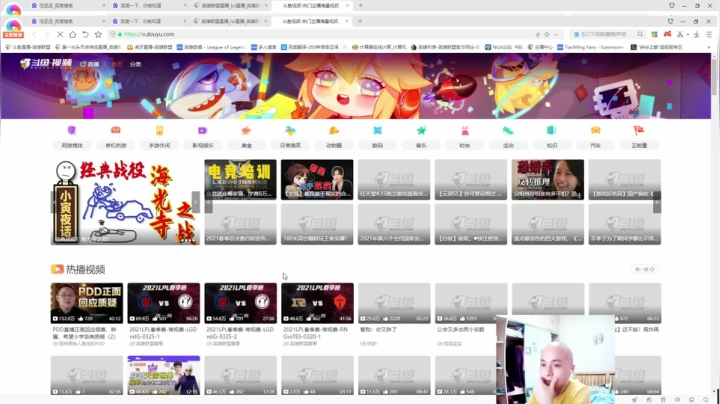Show next slide on the 经典战役 banner
Image resolution: width=720 pixels, height=404 pixels.
[x=196, y=202]
